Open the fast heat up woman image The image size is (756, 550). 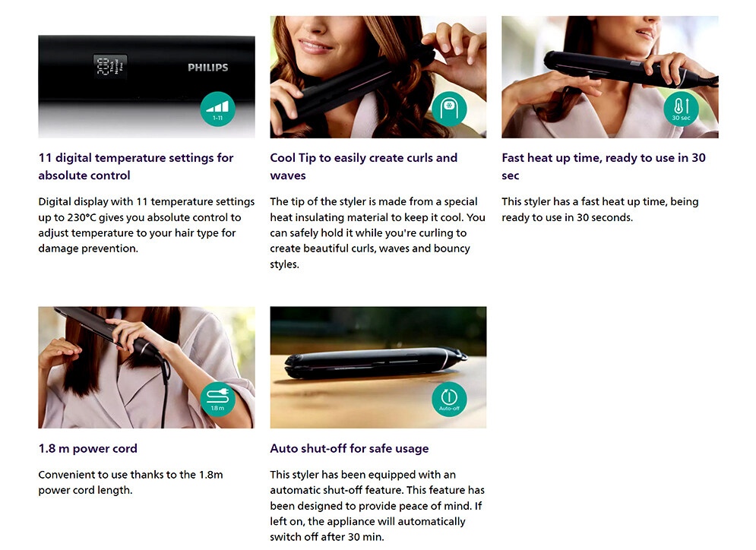point(610,77)
